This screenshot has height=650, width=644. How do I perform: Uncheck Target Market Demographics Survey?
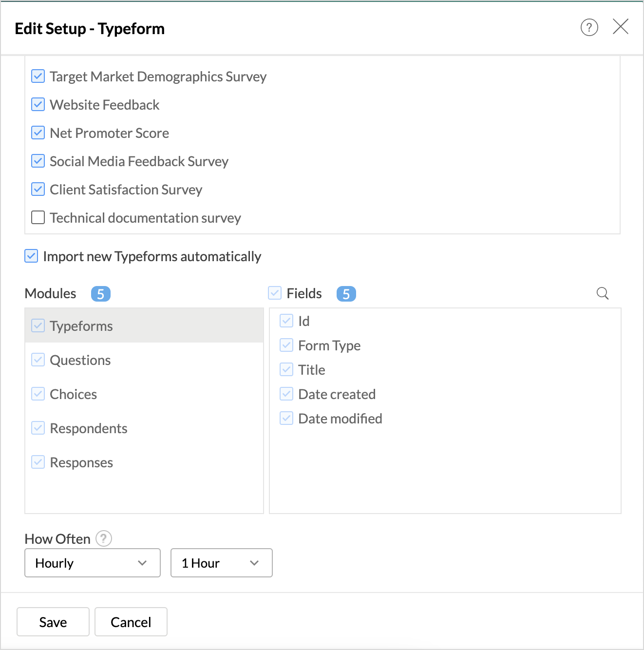coord(38,76)
